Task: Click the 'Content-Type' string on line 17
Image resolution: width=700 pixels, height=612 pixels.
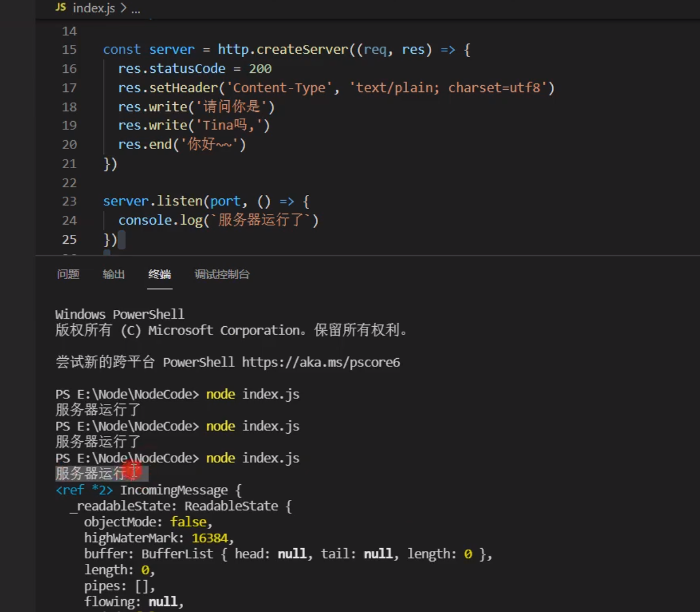Action: click(280, 87)
